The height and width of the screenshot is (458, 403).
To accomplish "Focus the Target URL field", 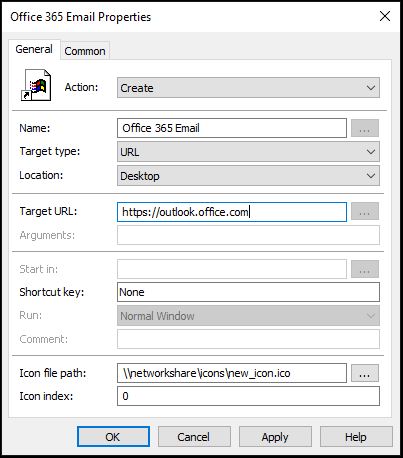I will 232,212.
